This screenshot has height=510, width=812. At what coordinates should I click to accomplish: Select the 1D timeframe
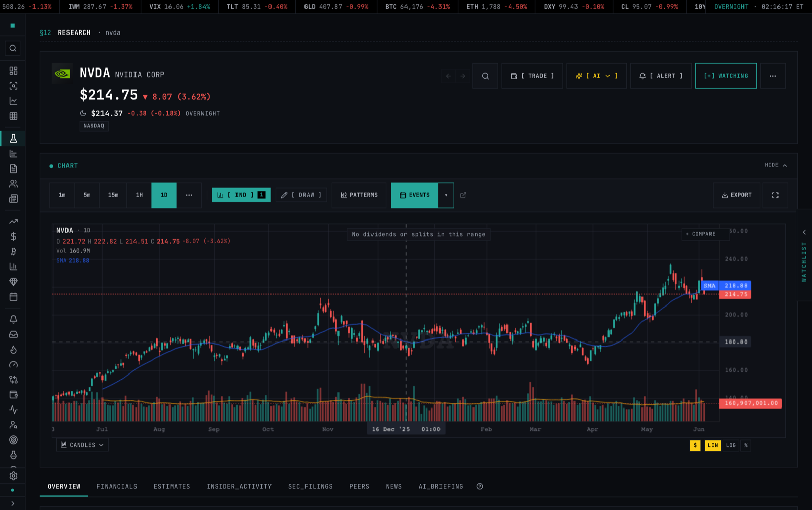[x=164, y=195]
